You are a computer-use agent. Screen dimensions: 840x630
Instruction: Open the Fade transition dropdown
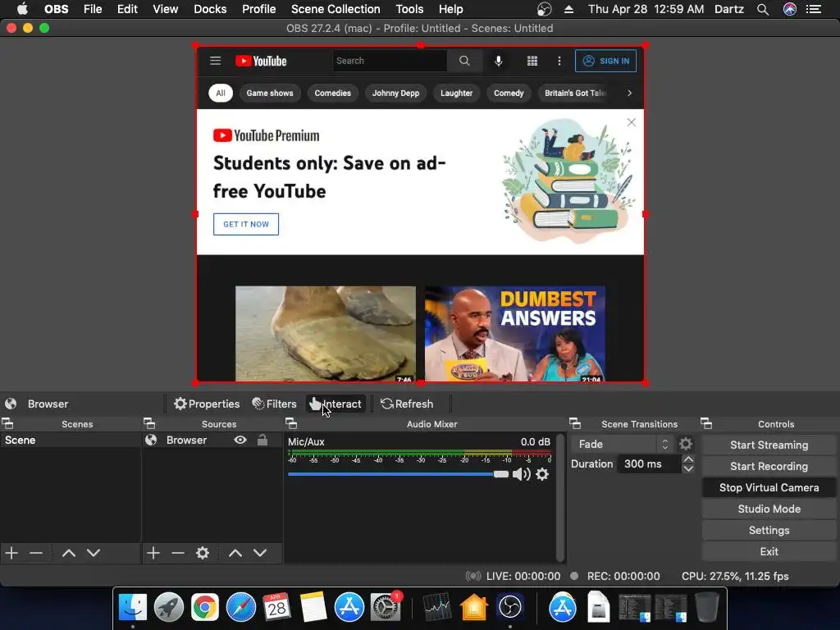(622, 444)
